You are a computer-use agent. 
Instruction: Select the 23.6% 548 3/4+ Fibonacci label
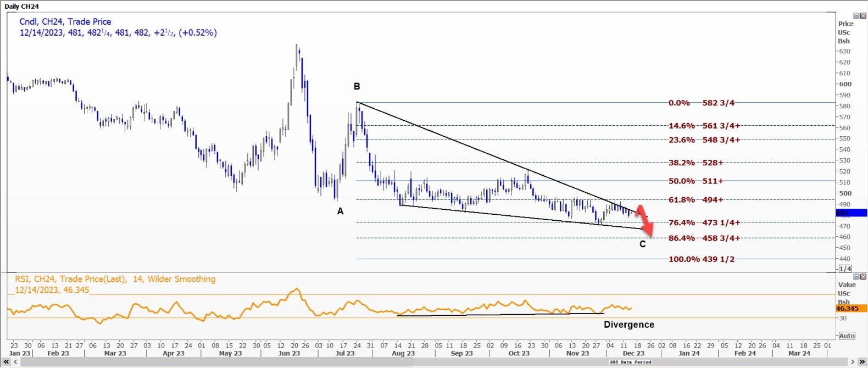coord(704,140)
